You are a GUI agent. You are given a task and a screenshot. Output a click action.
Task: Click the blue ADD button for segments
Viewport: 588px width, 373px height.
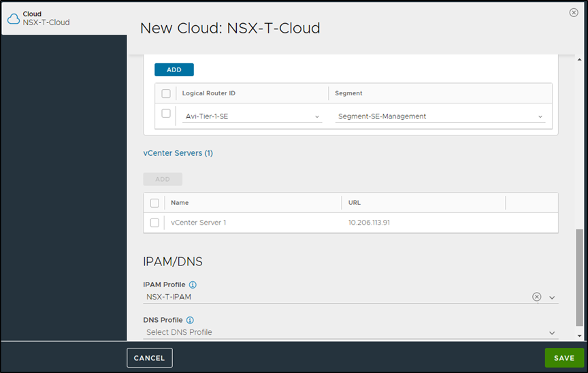click(x=174, y=69)
